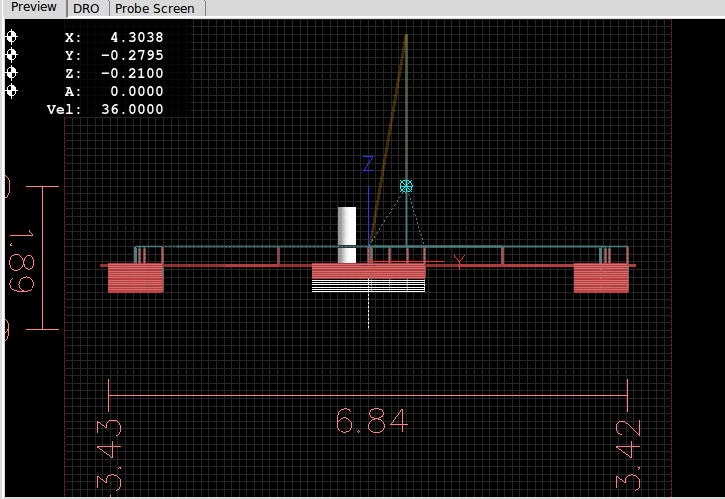
Task: Click the Y position readout -0.2795
Action: click(x=132, y=55)
